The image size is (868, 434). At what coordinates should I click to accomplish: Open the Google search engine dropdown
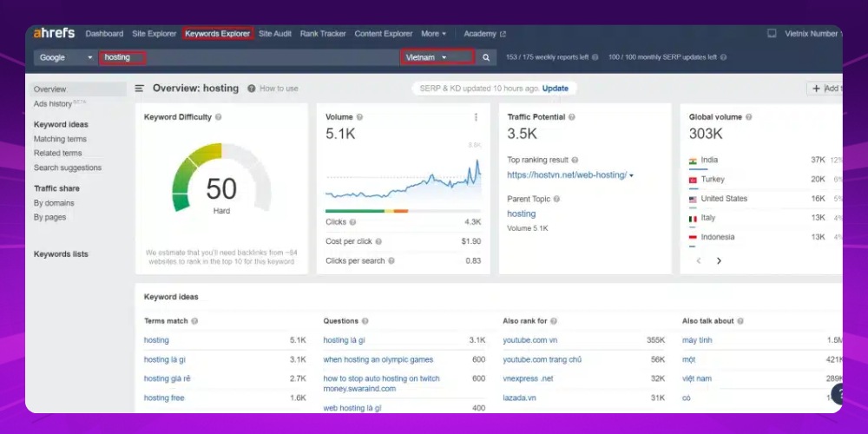(66, 57)
